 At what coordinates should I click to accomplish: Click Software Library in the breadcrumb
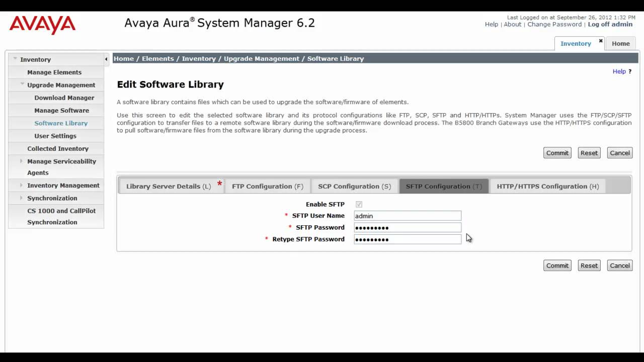(x=336, y=59)
